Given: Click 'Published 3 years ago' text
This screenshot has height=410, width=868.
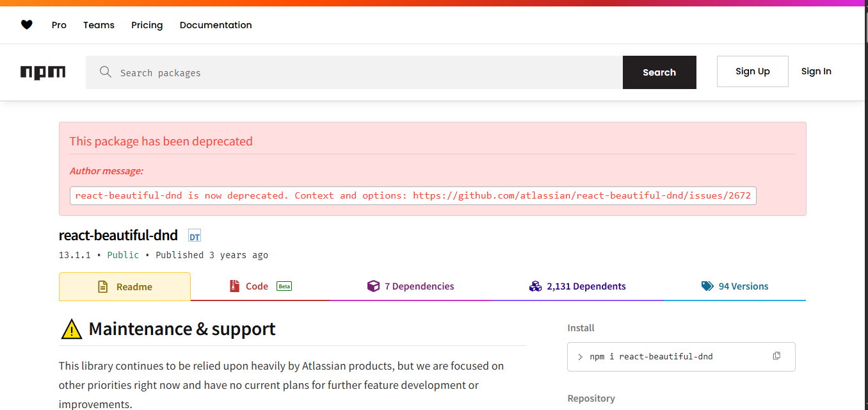Looking at the screenshot, I should point(212,255).
